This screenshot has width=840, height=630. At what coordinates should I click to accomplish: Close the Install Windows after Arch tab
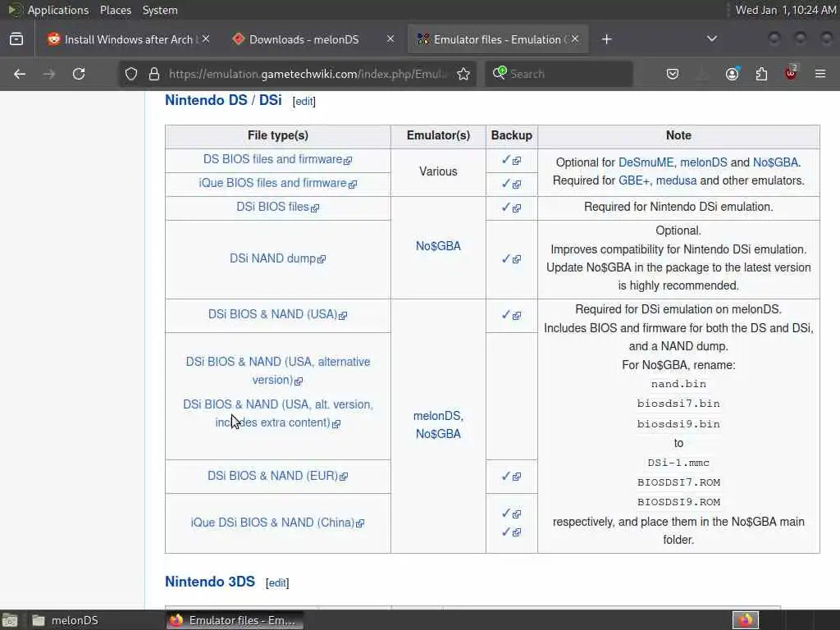[x=206, y=39]
